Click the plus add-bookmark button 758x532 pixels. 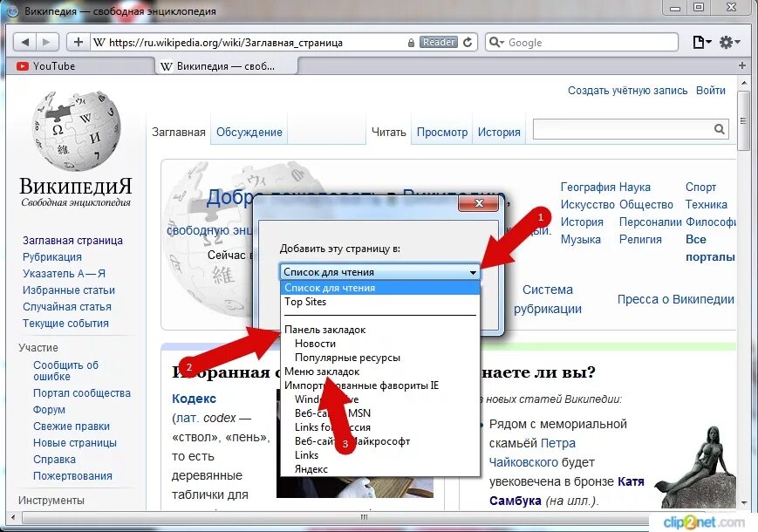coord(79,42)
